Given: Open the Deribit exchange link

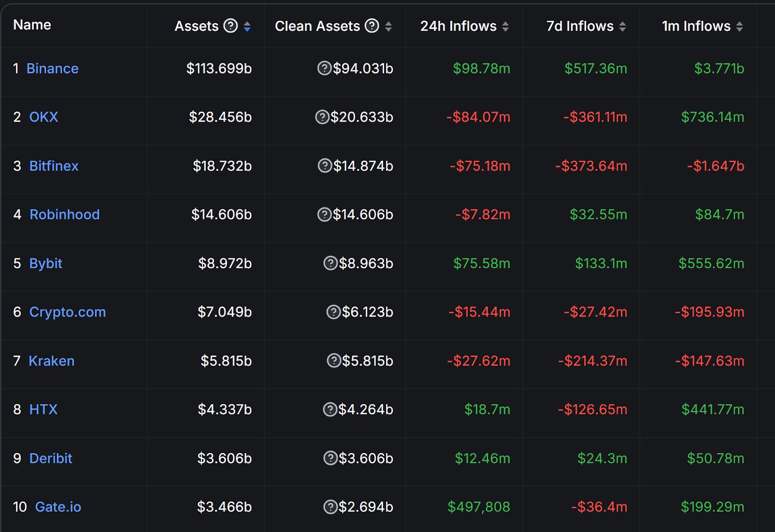Looking at the screenshot, I should coord(51,458).
